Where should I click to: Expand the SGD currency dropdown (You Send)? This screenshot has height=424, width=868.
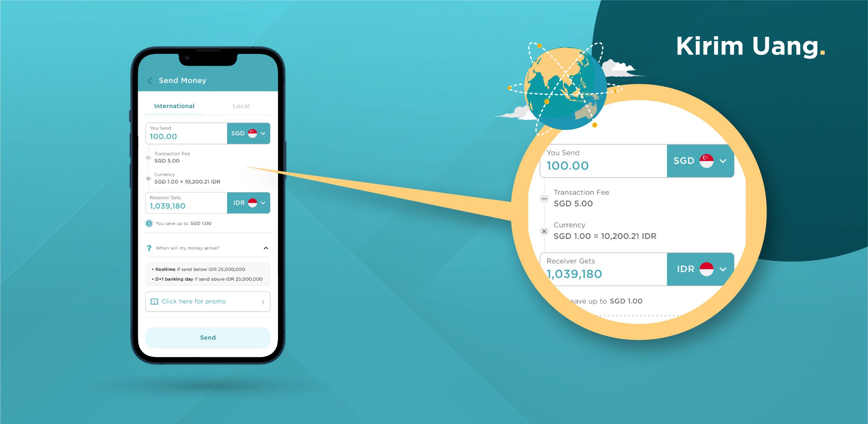249,134
